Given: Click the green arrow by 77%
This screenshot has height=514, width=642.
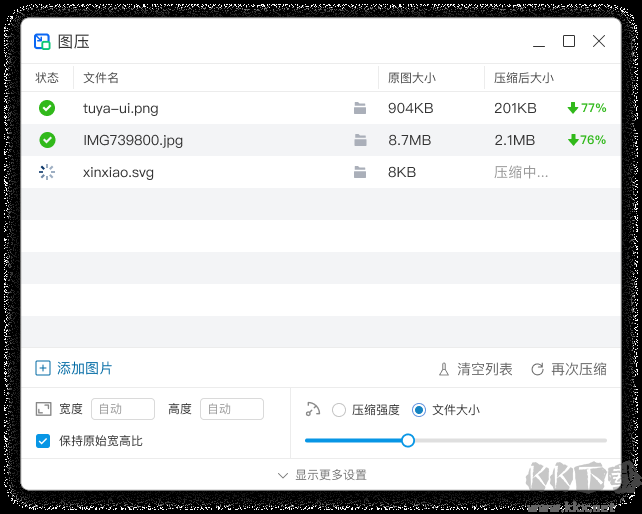Looking at the screenshot, I should [x=573, y=108].
